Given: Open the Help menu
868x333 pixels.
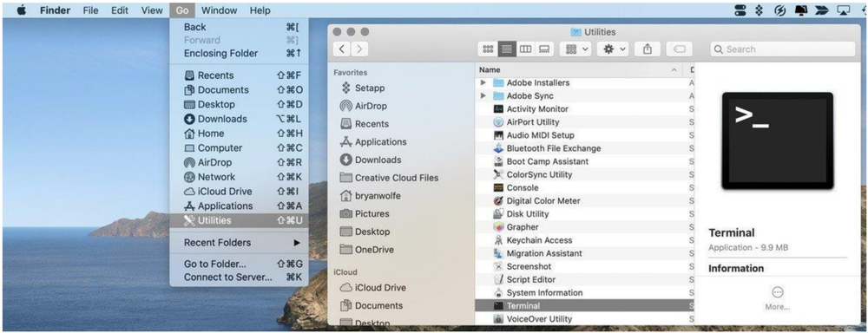Looking at the screenshot, I should point(260,10).
